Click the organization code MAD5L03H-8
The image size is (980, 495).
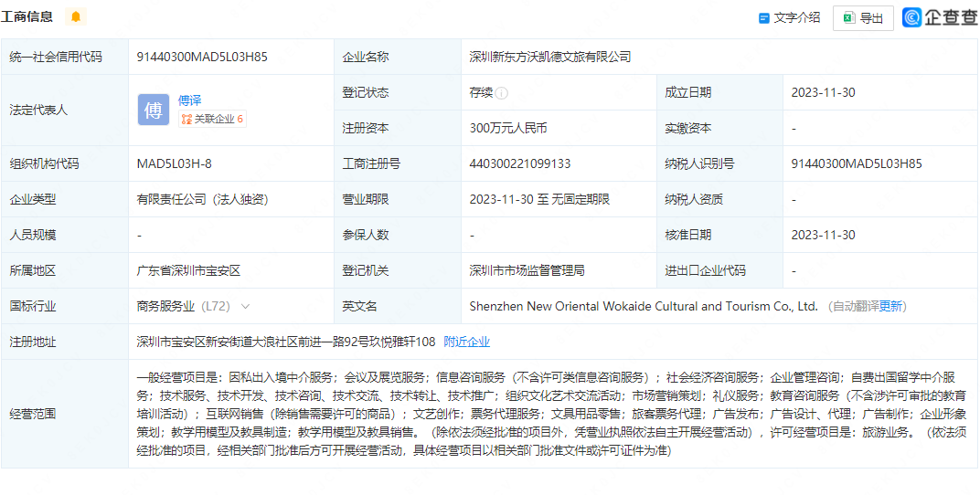coord(174,164)
